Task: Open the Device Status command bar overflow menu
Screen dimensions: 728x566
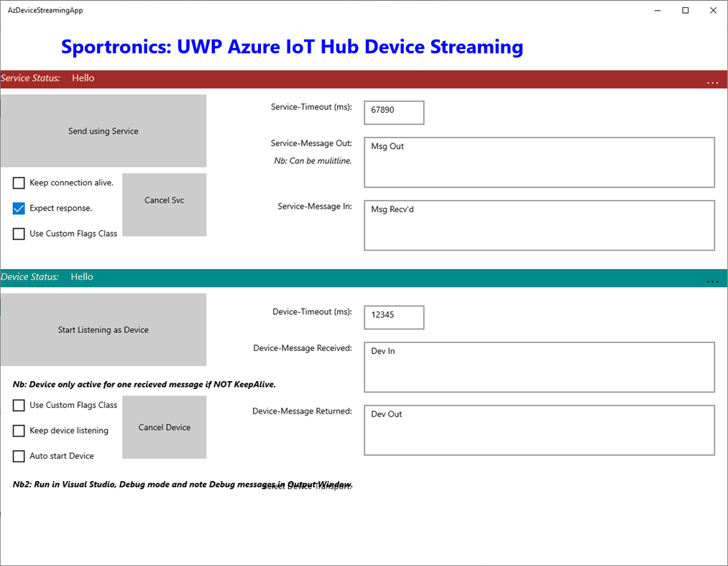Action: (712, 283)
